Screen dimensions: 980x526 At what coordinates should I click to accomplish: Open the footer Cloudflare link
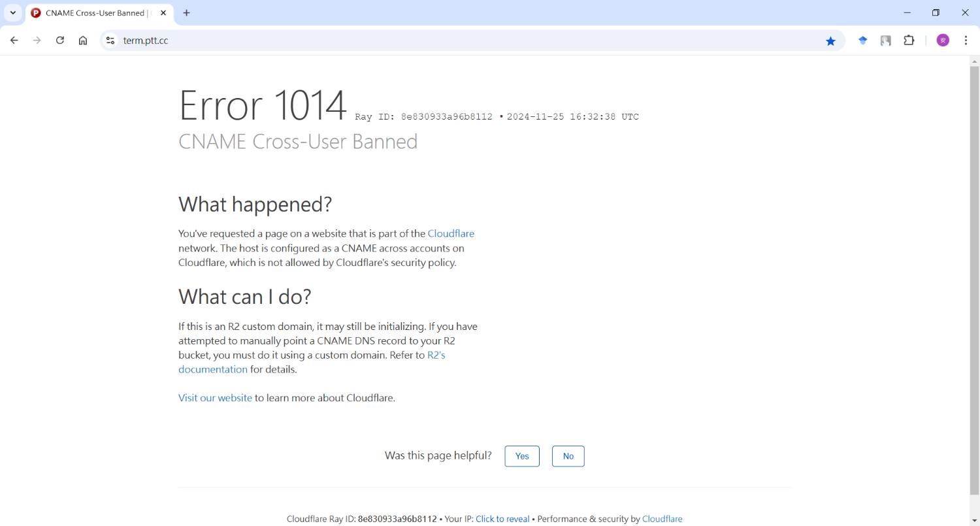tap(662, 519)
